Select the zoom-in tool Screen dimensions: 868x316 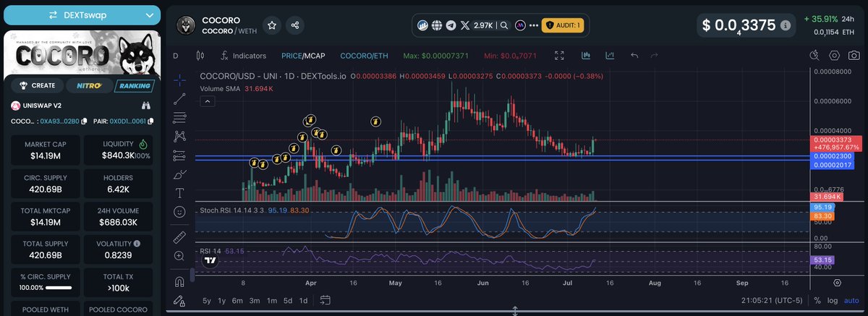(x=179, y=256)
